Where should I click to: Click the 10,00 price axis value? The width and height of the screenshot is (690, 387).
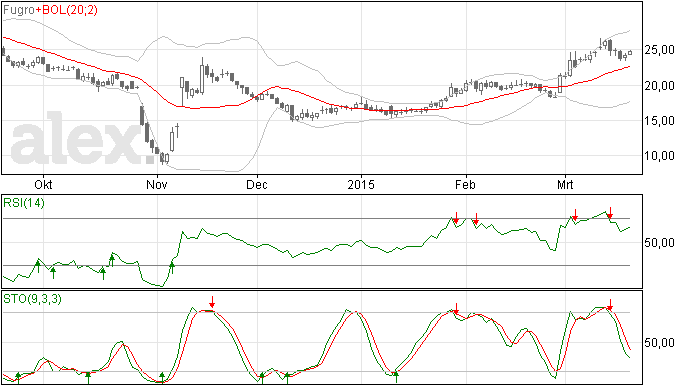tap(659, 156)
